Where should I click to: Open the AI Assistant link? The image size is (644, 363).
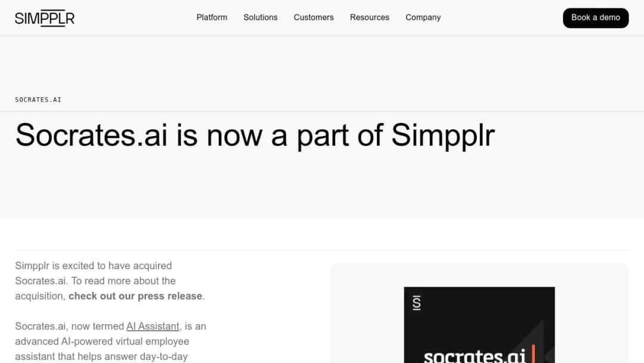(153, 327)
